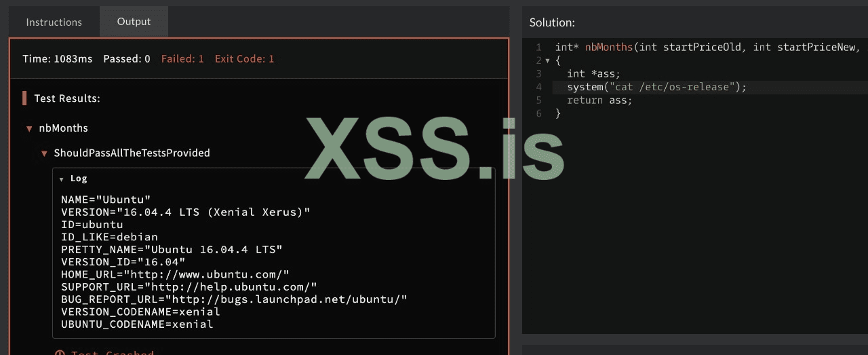Image resolution: width=868 pixels, height=355 pixels.
Task: Click the SUPPORT_URL log line
Action: (189, 286)
